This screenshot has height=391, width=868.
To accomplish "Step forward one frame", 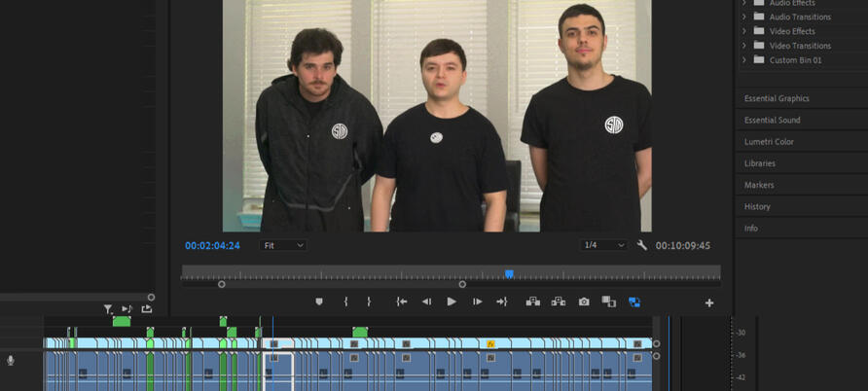I will 477,302.
